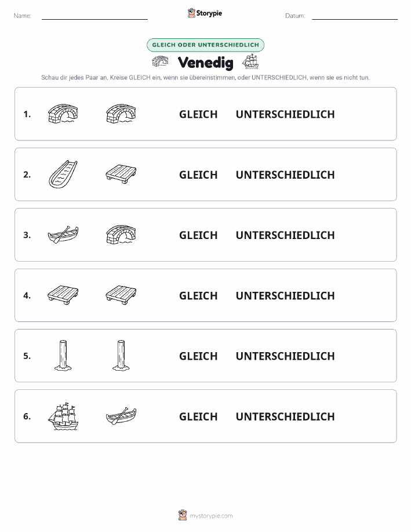The height and width of the screenshot is (532, 411).
Task: Click the canal water icon in row 2
Action: coord(63,174)
